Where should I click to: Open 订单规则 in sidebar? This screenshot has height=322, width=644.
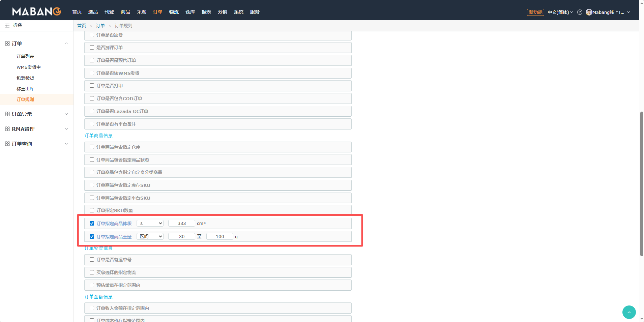pyautogui.click(x=25, y=99)
